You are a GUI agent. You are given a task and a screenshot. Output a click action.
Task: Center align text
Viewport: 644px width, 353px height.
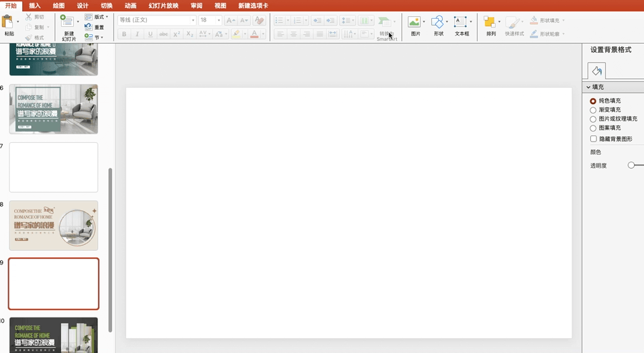point(293,34)
